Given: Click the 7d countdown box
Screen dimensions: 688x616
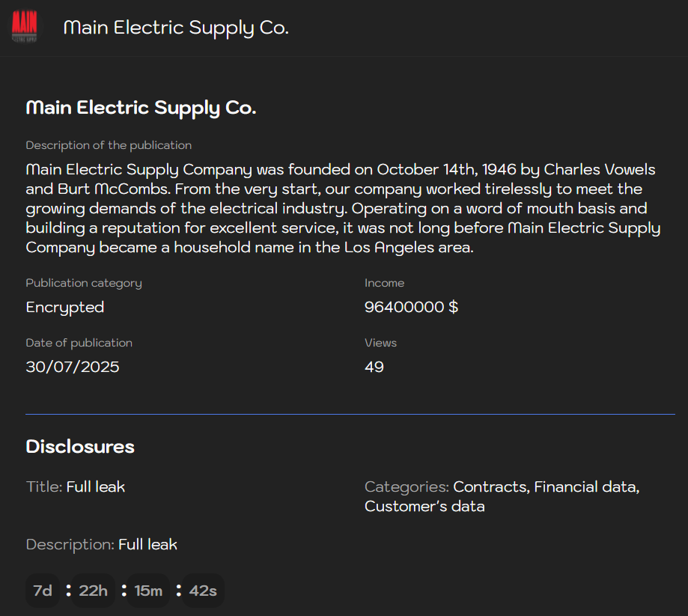Looking at the screenshot, I should tap(43, 591).
